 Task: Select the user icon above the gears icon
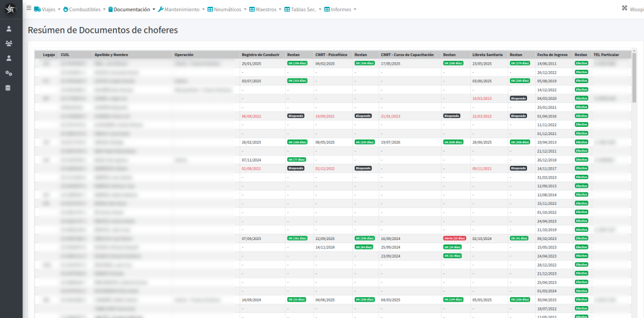click(x=9, y=58)
